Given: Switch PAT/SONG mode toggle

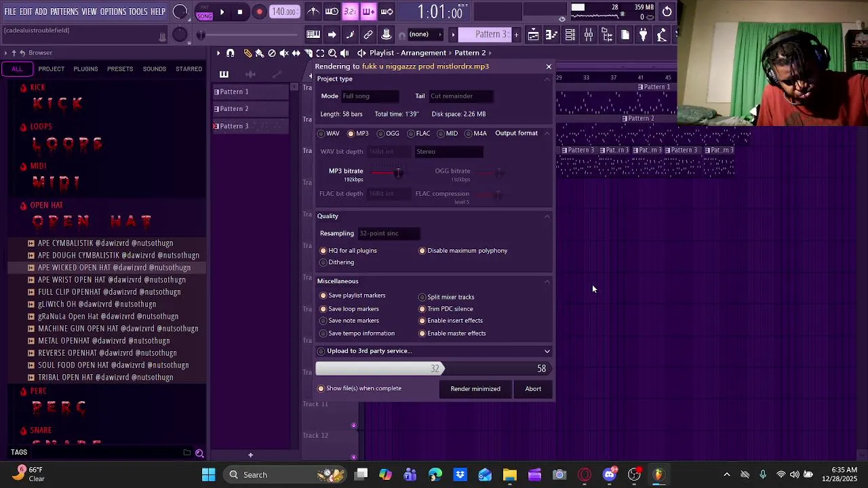Looking at the screenshot, I should click(205, 12).
